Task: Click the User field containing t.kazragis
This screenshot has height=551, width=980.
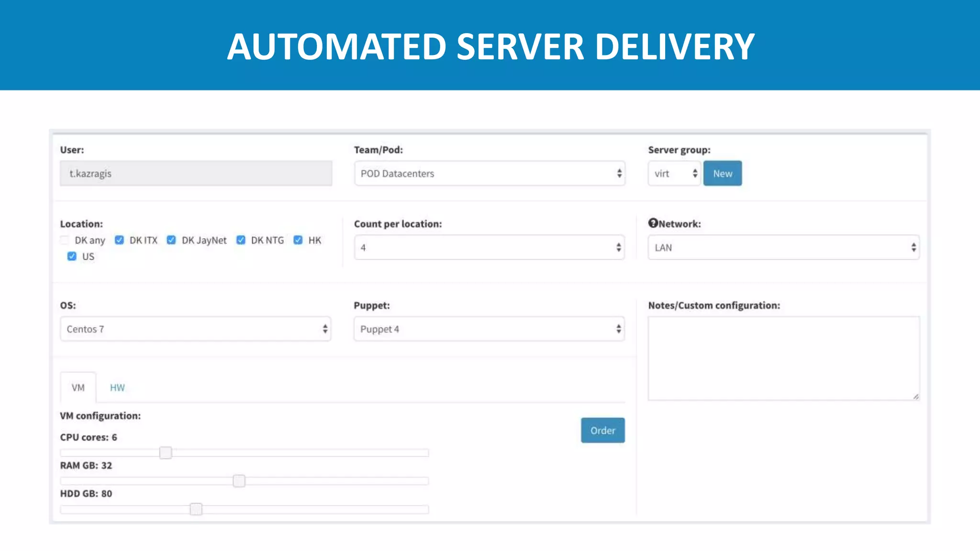Action: pyautogui.click(x=196, y=173)
